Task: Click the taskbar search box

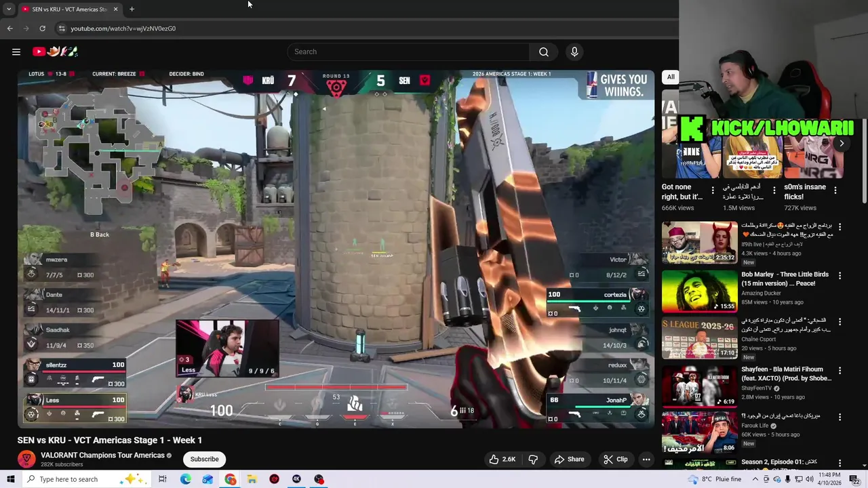Action: coord(87,479)
